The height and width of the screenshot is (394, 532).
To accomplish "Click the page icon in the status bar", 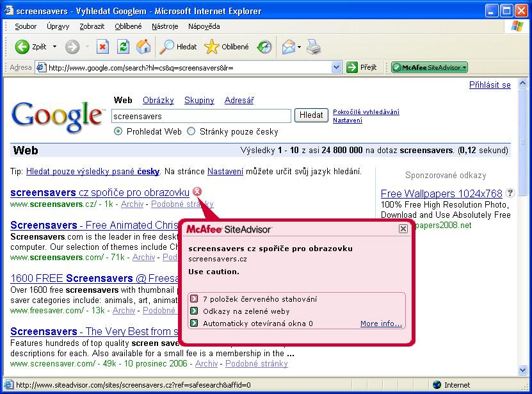I will click(x=8, y=385).
